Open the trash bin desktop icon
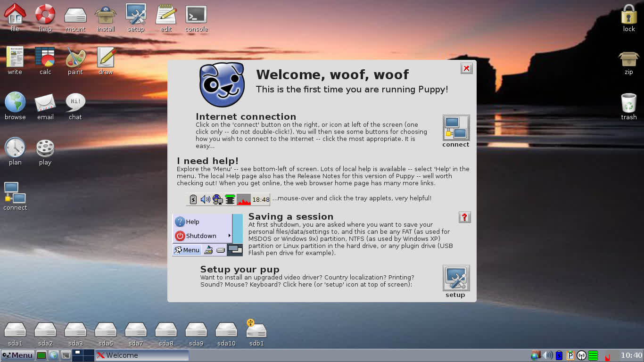 [x=629, y=103]
